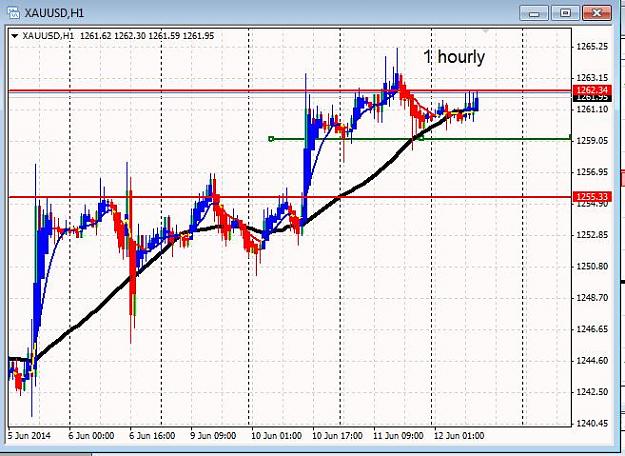
Task: Click the '12 Jun 01:00' time axis label
Action: click(459, 436)
